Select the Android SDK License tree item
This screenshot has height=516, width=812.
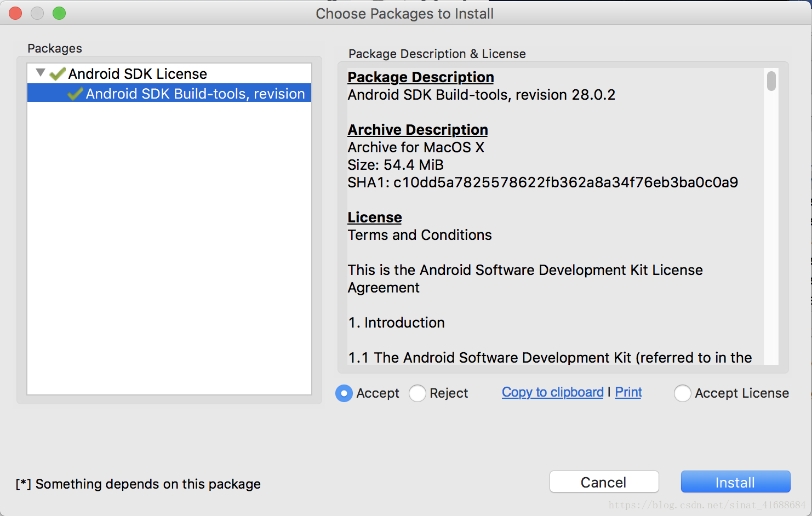[138, 74]
